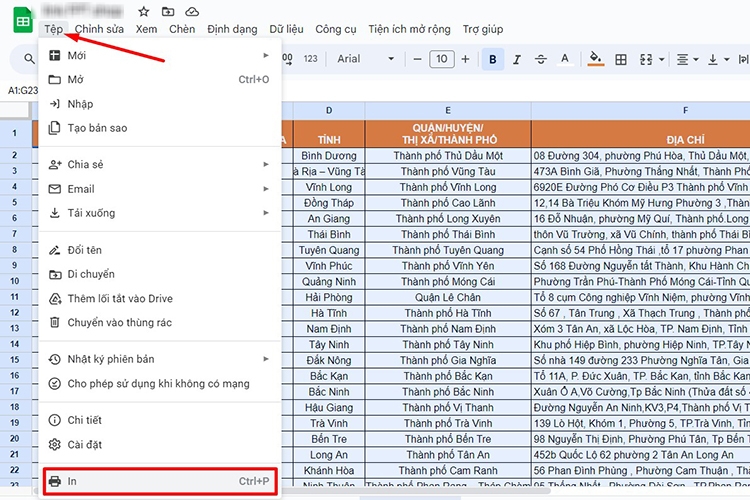Open the fill color picker
This screenshot has height=500, width=750.
click(596, 59)
